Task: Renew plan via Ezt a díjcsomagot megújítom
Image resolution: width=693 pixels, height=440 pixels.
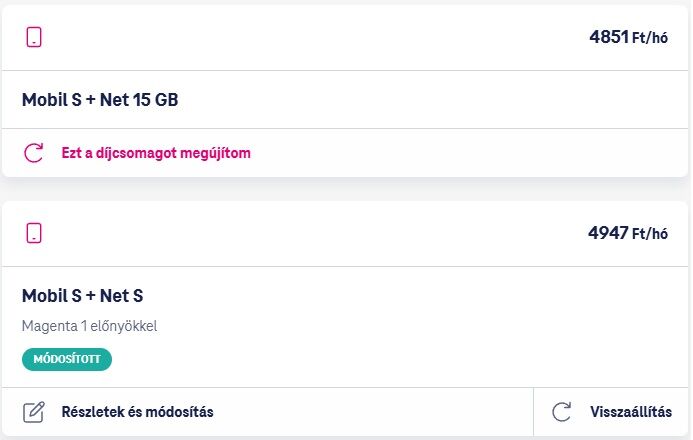Action: [156, 153]
